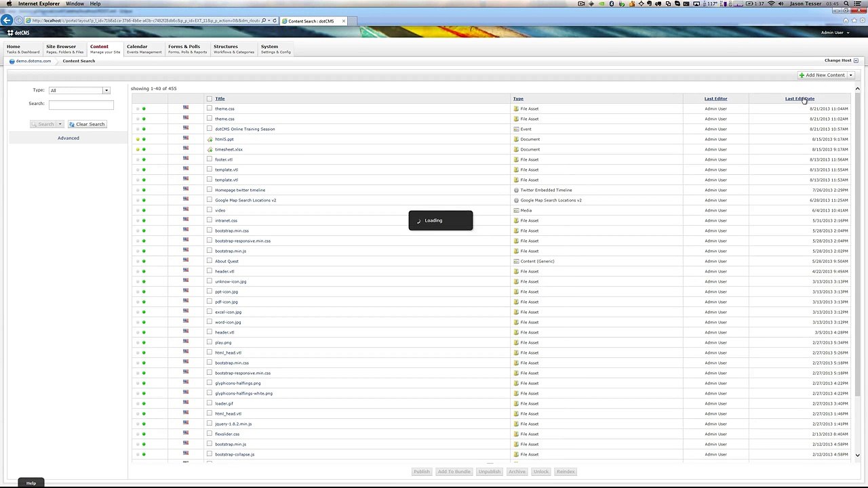Click the green plus icon on Add New Content
The height and width of the screenshot is (488, 868).
pyautogui.click(x=802, y=75)
